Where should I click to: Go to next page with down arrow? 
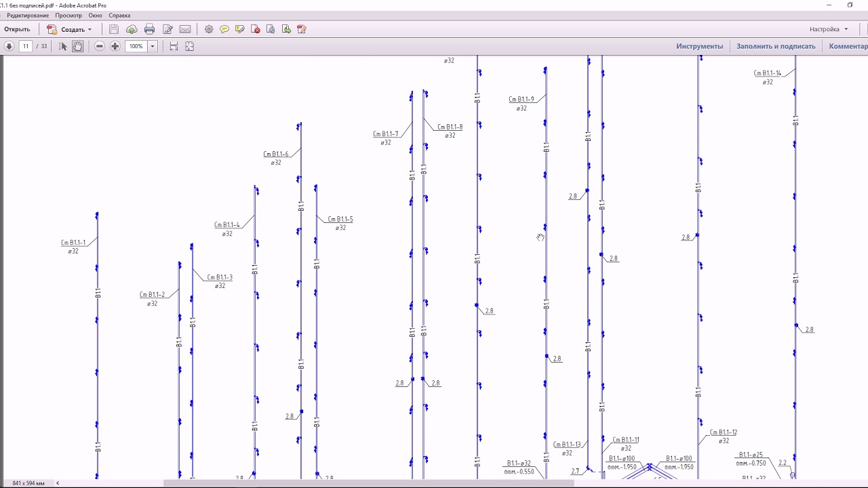pos(9,46)
